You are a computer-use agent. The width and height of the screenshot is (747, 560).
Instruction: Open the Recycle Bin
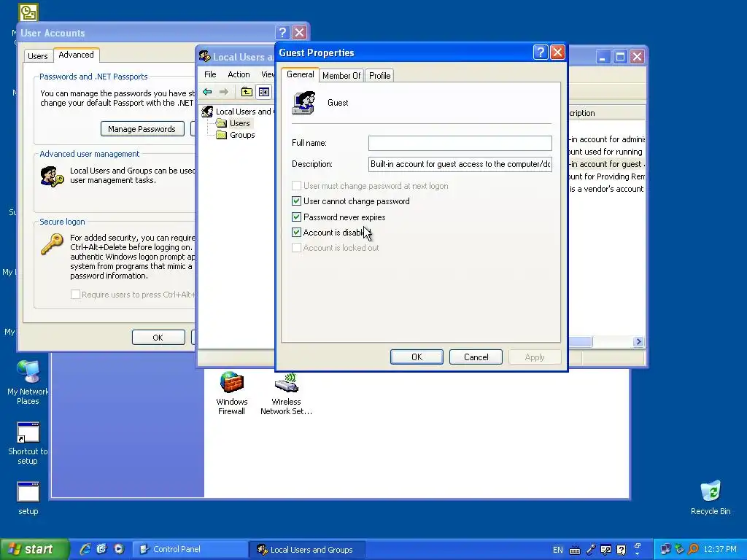[711, 498]
